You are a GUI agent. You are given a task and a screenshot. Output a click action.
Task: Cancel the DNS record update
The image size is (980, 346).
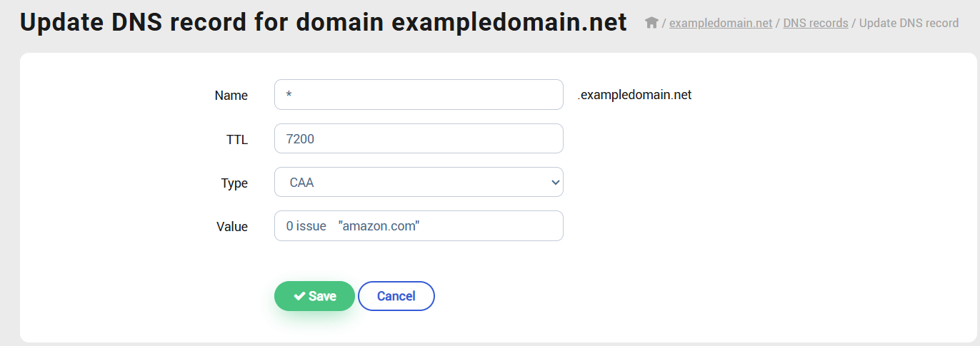pyautogui.click(x=396, y=296)
